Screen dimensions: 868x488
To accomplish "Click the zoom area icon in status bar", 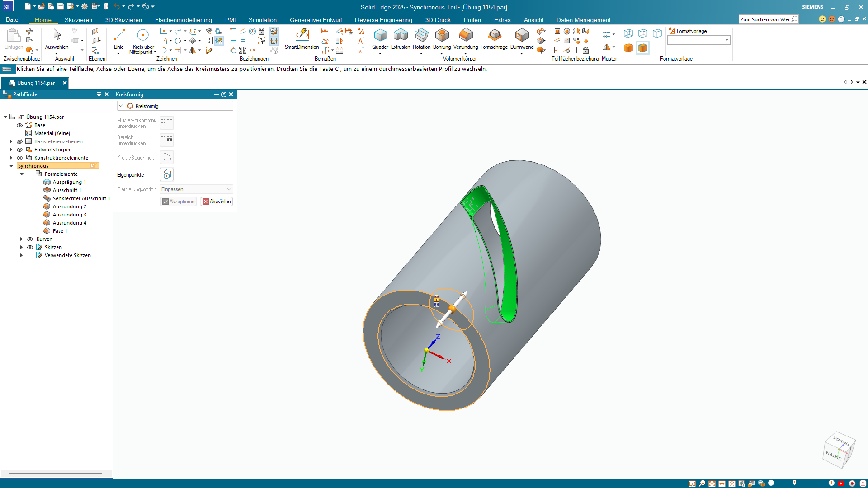I will 692,483.
